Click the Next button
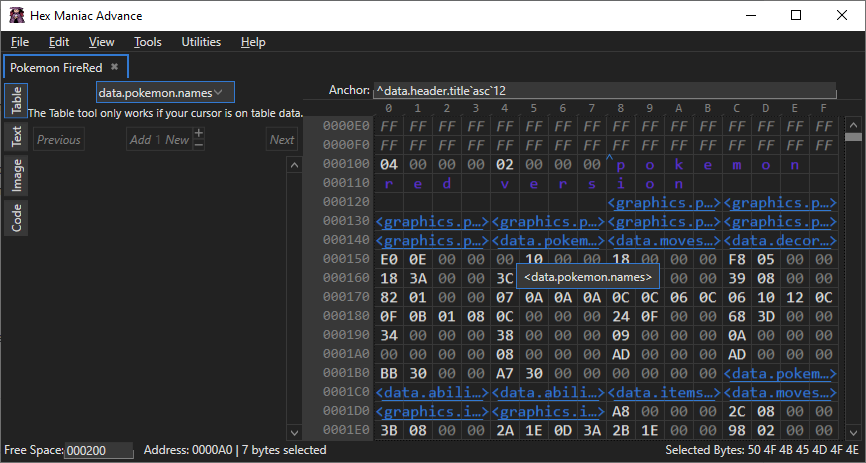 pos(282,140)
